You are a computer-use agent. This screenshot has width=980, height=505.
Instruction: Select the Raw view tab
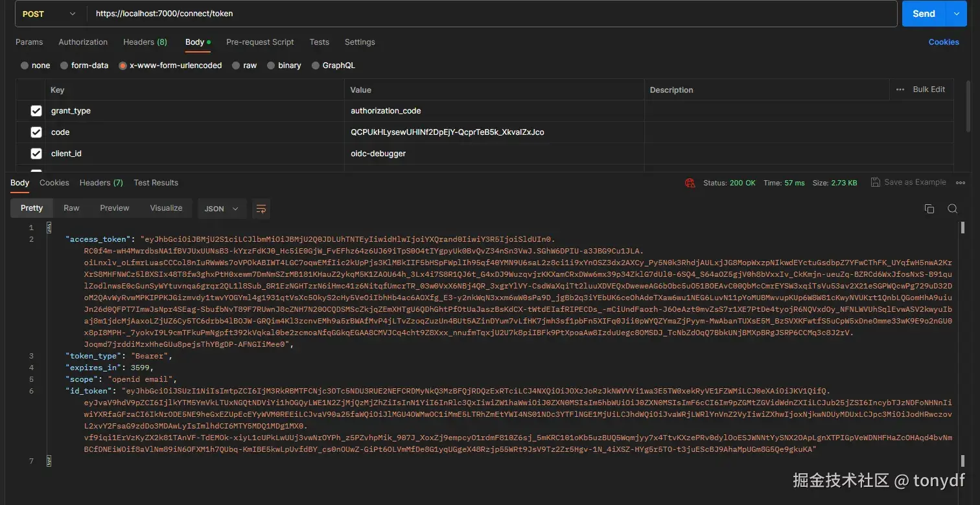71,208
